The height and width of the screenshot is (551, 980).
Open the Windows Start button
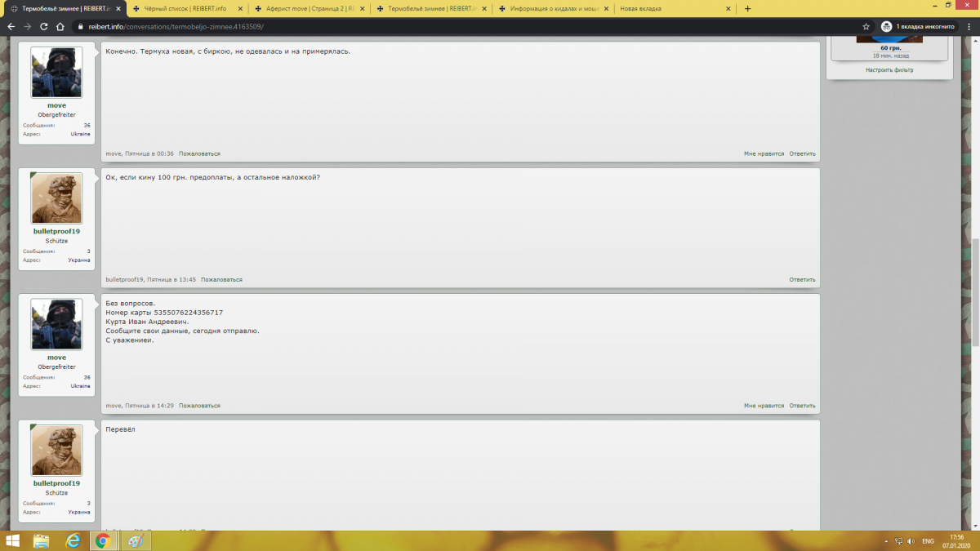coord(12,541)
